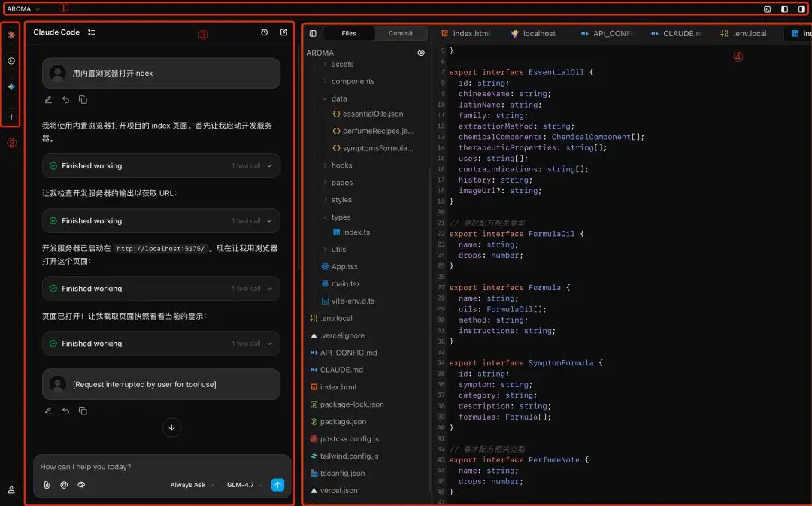Screen dimensions: 812x506
Task: Click the settings icon next to Claude Code title
Action: coord(93,32)
